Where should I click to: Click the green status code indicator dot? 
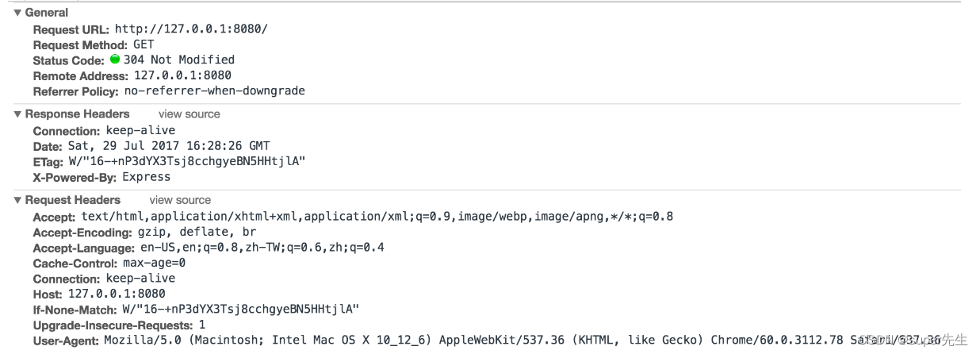pyautogui.click(x=115, y=60)
